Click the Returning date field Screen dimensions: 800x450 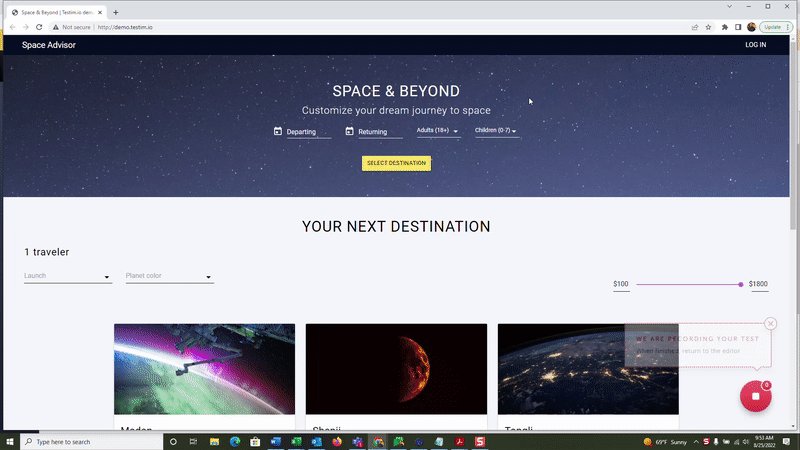(x=380, y=132)
